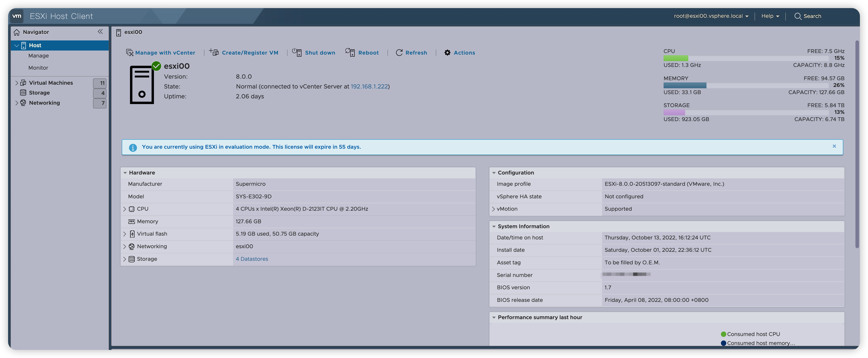Image resolution: width=868 pixels, height=358 pixels.
Task: Expand Virtual Machines tree node
Action: (17, 83)
